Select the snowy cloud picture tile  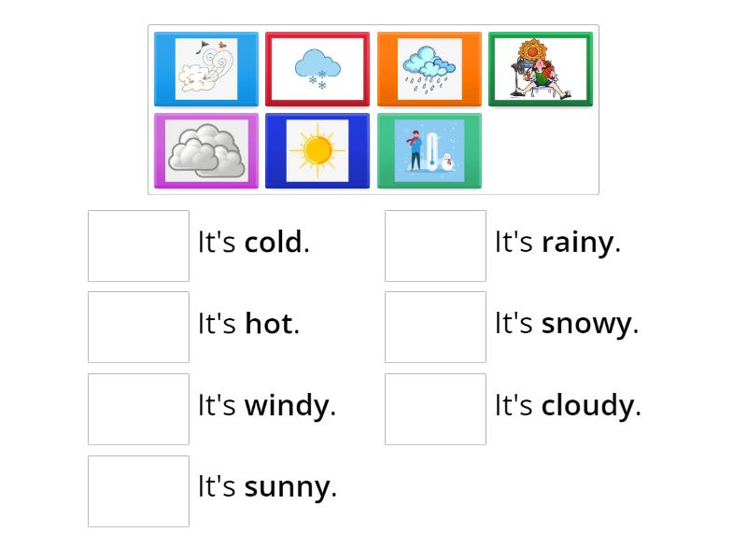(x=317, y=68)
